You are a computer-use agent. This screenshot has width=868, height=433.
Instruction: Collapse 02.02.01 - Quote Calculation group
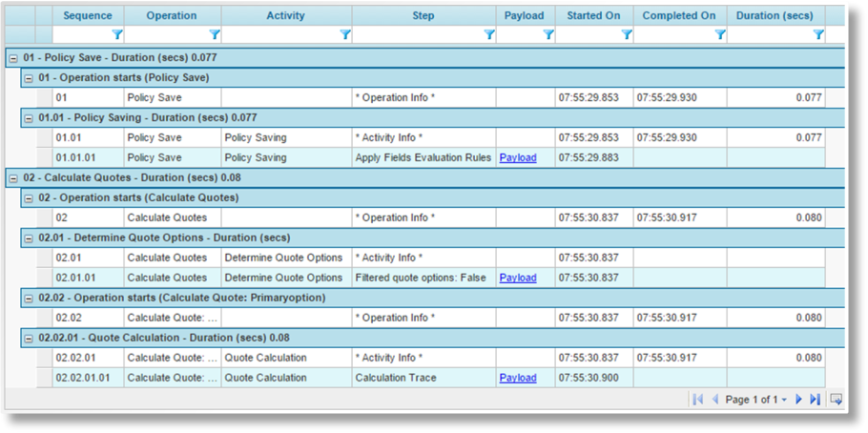click(x=29, y=338)
